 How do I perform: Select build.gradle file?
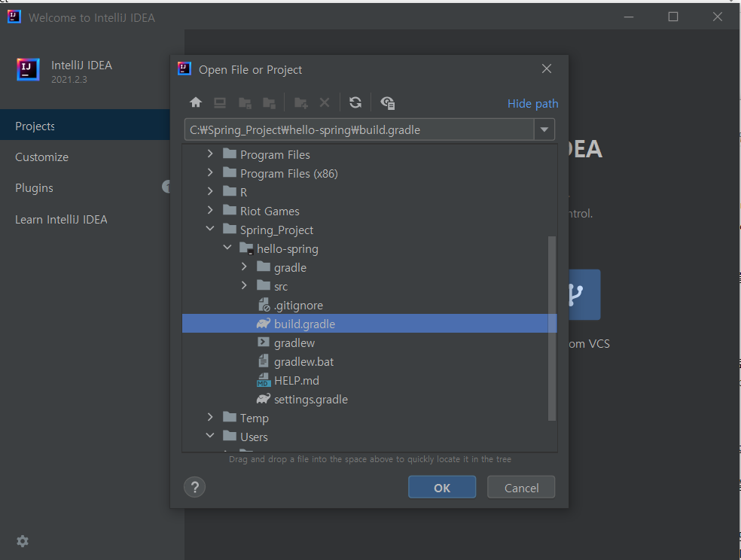coord(369,324)
